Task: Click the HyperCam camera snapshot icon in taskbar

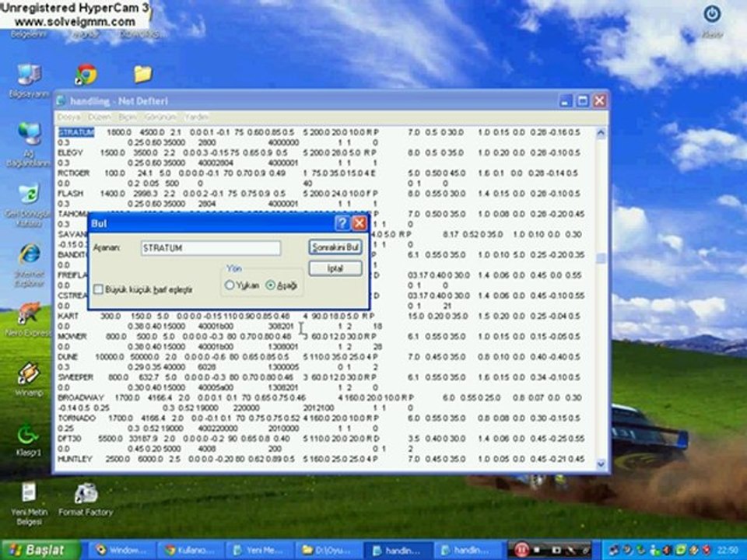Action: (555, 551)
